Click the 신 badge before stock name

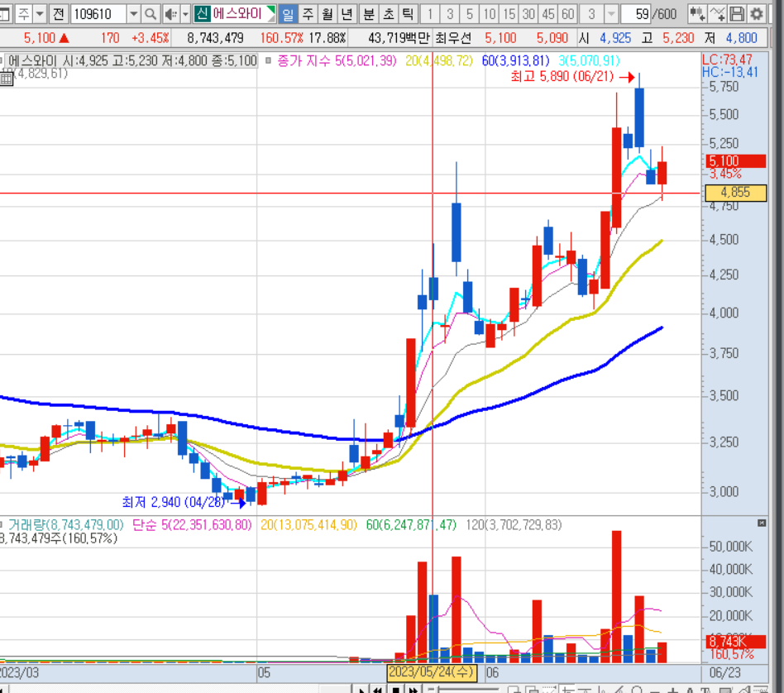202,13
